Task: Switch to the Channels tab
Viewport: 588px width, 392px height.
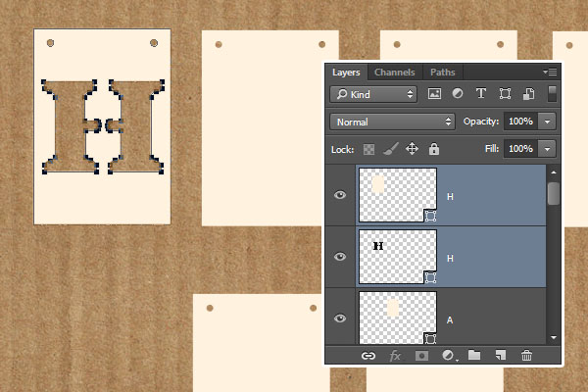Action: [x=395, y=72]
